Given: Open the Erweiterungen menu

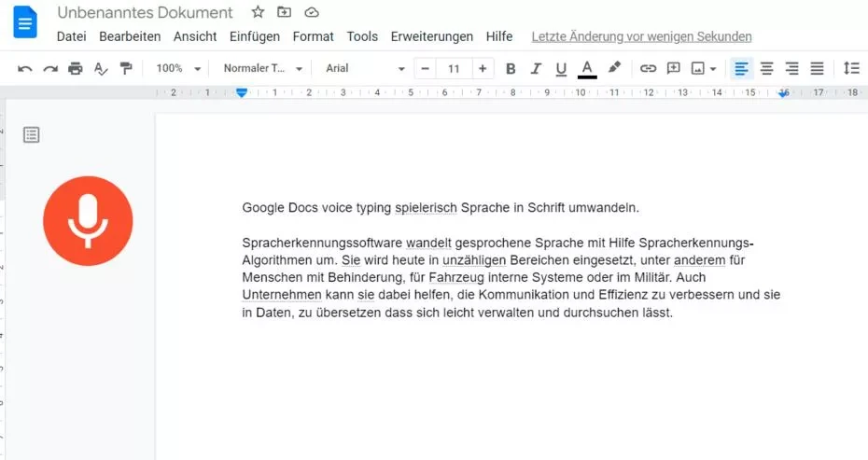Looking at the screenshot, I should click(432, 36).
